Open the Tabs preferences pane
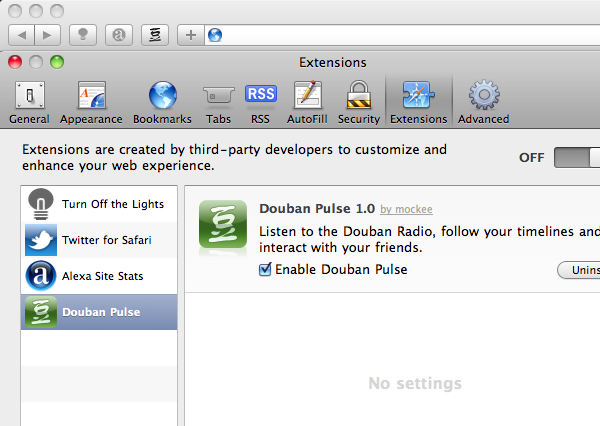Viewport: 600px width, 426px height. (218, 103)
